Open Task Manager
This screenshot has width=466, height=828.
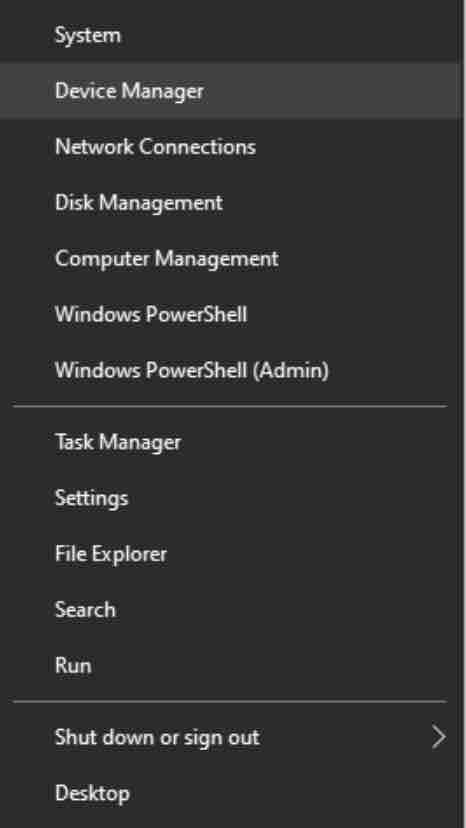(x=230, y=442)
